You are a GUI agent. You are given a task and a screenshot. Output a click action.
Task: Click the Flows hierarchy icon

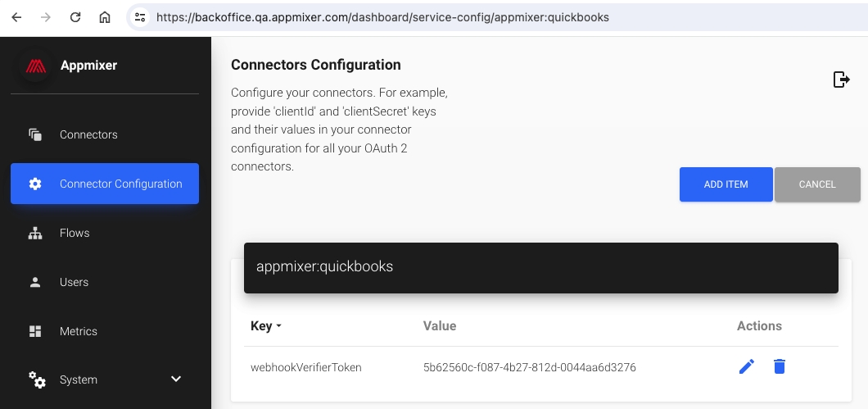[x=35, y=233]
